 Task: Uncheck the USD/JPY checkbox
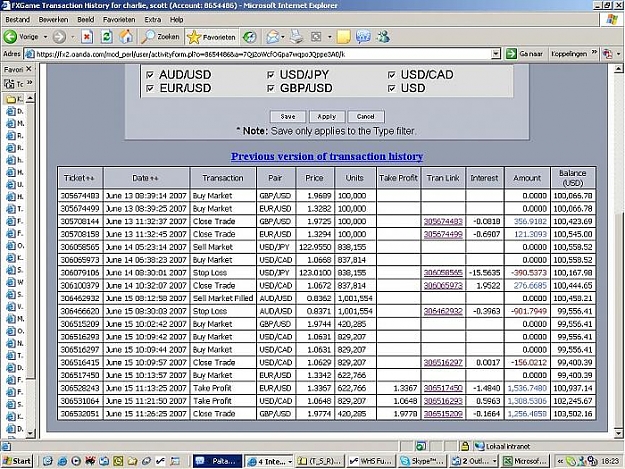(x=271, y=75)
